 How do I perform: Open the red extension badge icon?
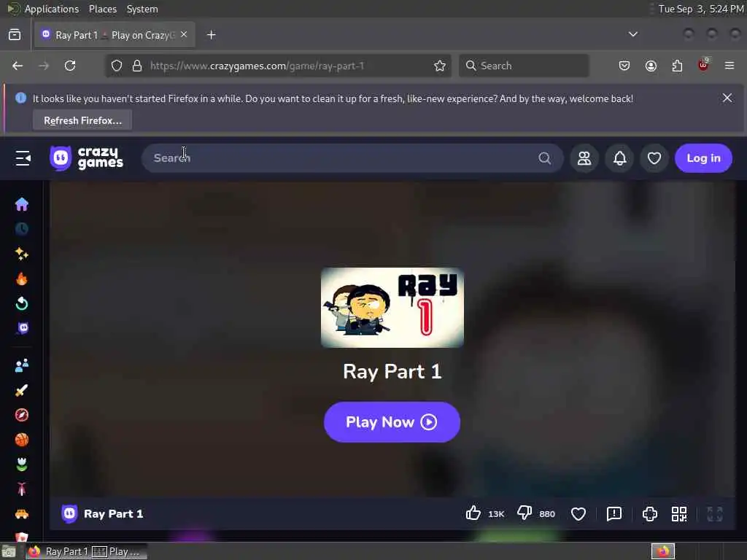click(x=703, y=65)
